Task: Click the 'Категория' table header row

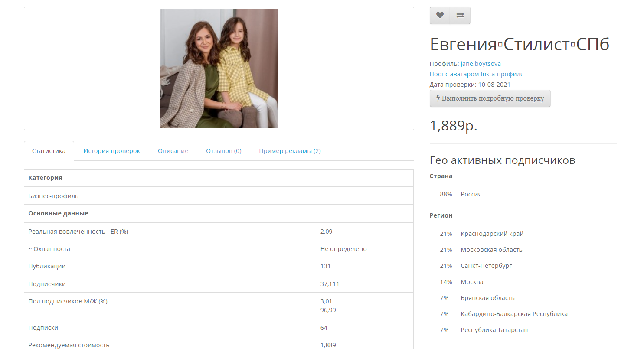Action: pyautogui.click(x=219, y=178)
